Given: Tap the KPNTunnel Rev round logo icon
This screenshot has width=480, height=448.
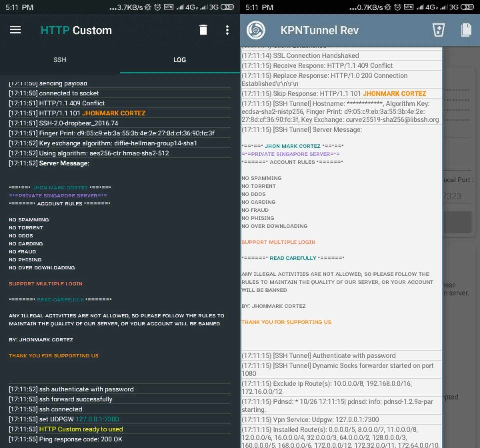Looking at the screenshot, I should tap(255, 30).
